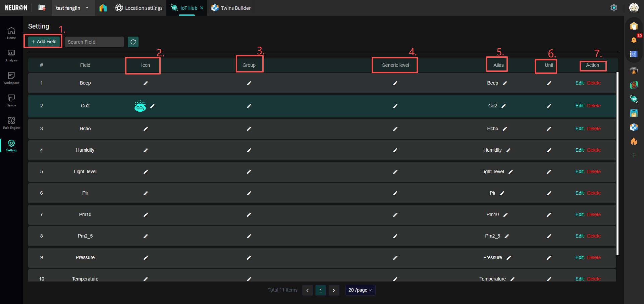Click the notification bell with badge 10

click(634, 40)
